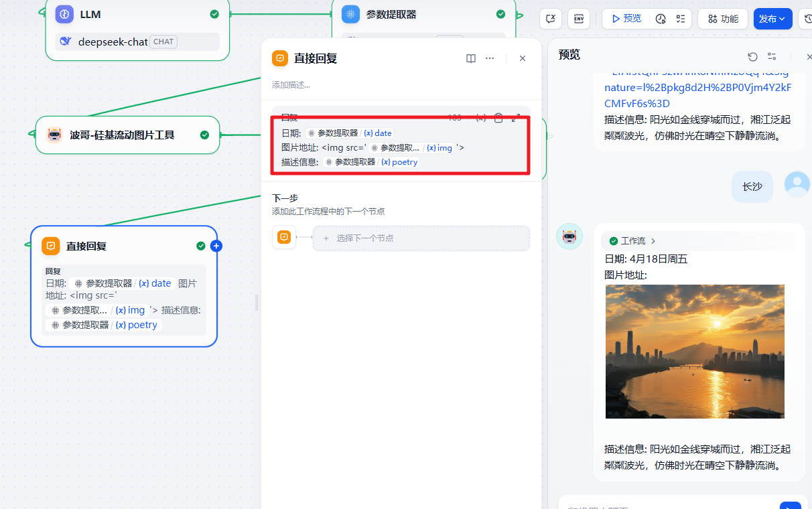The height and width of the screenshot is (509, 812).
Task: Open the conversation variables icon in top toolbar
Action: [551, 19]
